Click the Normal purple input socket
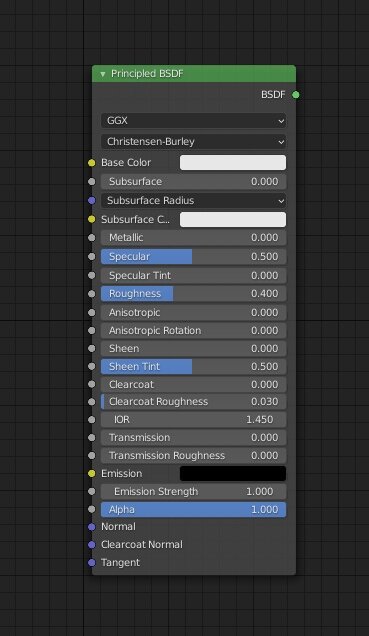Image resolution: width=369 pixels, height=636 pixels. (92, 527)
